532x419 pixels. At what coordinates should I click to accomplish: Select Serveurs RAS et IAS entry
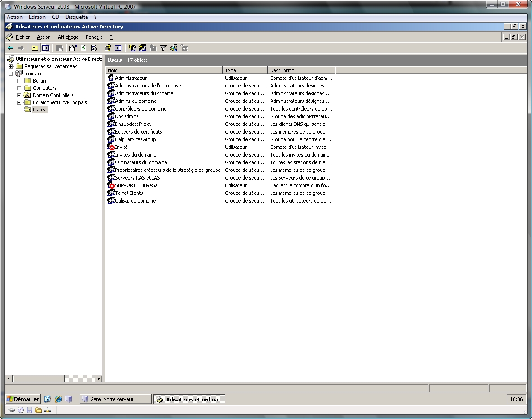point(138,178)
